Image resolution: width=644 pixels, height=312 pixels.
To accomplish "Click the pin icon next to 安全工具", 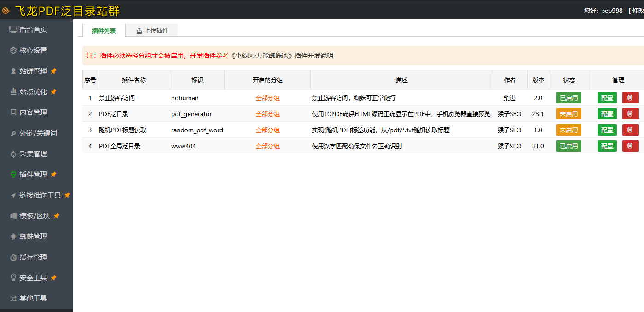I will pyautogui.click(x=53, y=278).
